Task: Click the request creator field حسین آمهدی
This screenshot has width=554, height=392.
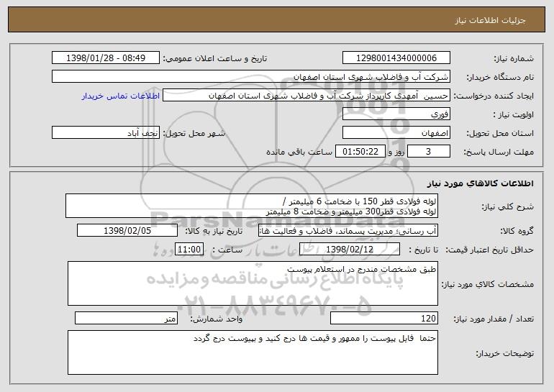Action: tap(306, 95)
